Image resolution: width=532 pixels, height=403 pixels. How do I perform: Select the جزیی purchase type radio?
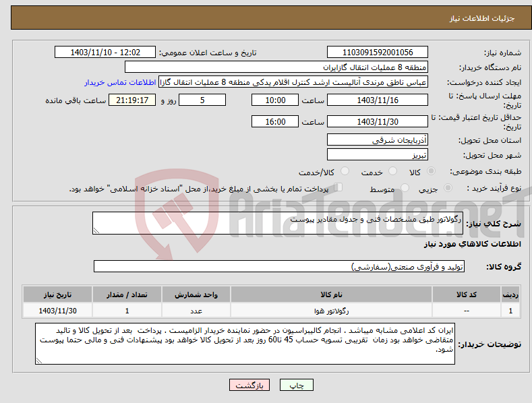448,187
